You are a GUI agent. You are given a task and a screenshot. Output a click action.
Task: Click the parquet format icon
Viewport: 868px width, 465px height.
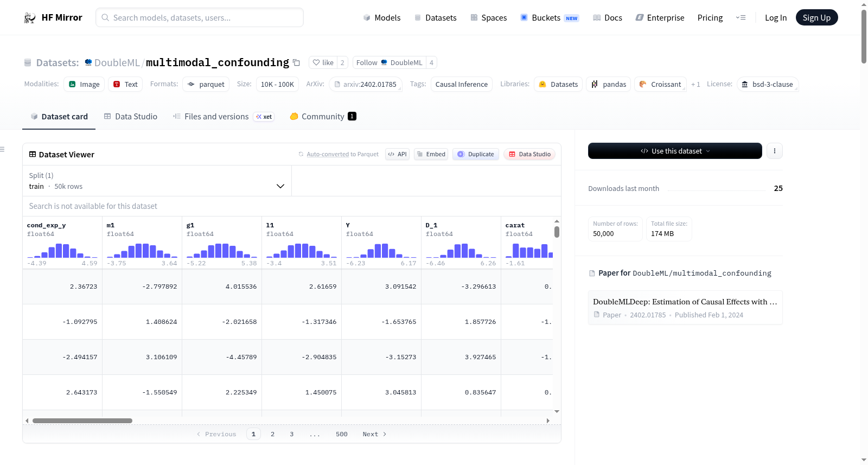pyautogui.click(x=192, y=84)
